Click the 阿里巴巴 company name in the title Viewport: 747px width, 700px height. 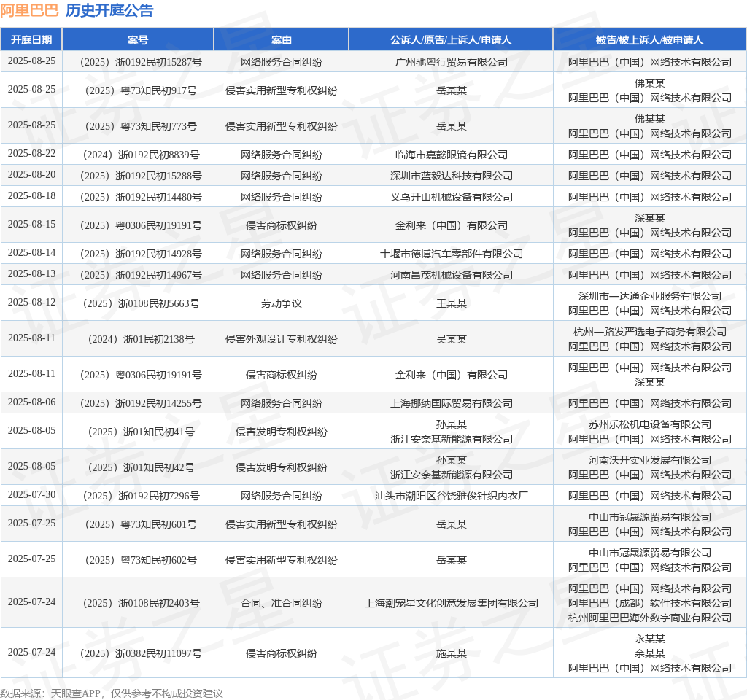pos(29,10)
